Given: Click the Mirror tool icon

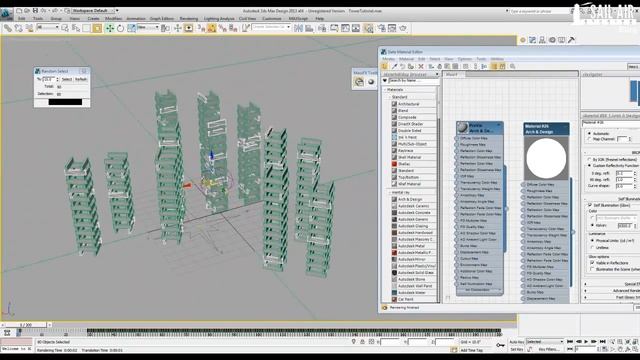Looking at the screenshot, I should 298,28.
